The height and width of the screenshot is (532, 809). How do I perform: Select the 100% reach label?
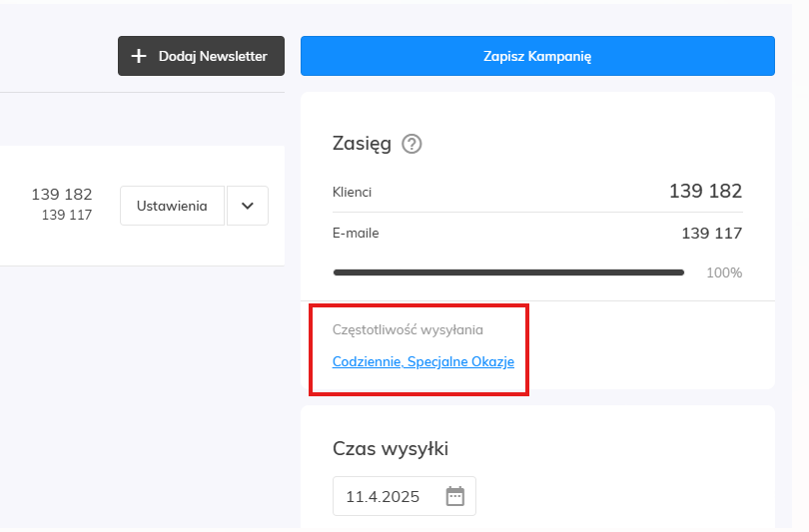[x=724, y=272]
